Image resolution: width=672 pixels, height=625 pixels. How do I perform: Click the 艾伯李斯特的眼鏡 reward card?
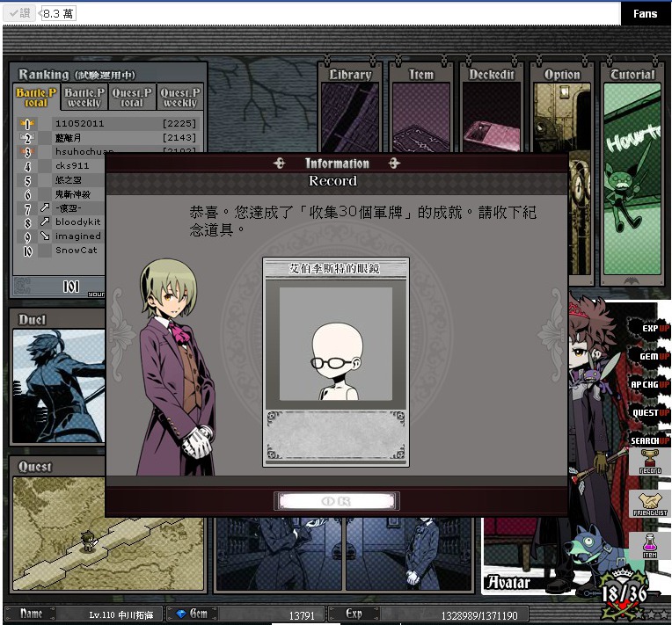[336, 362]
